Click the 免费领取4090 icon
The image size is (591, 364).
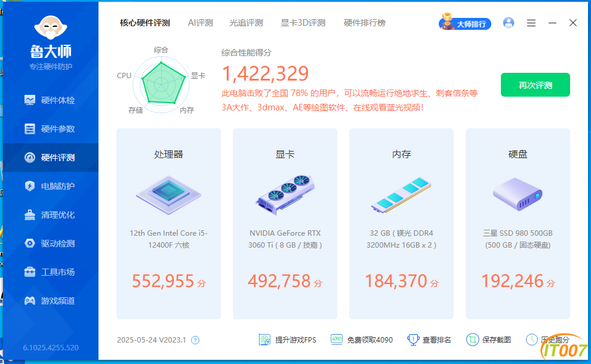[337, 340]
